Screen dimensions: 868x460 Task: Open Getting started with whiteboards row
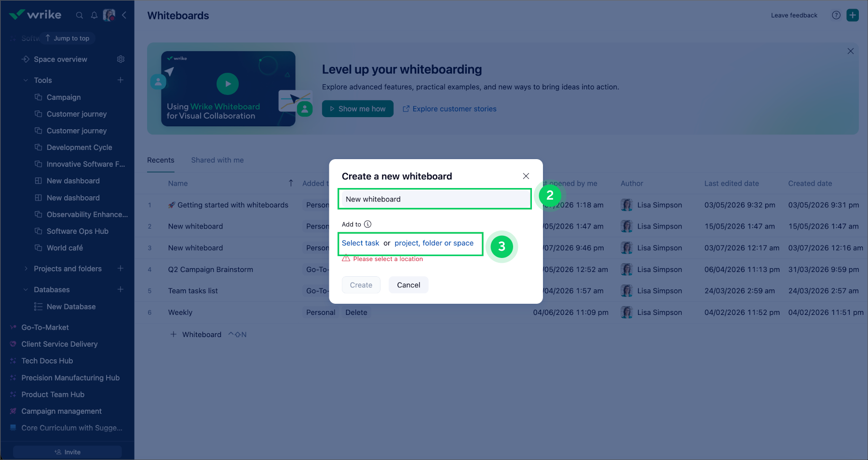233,205
